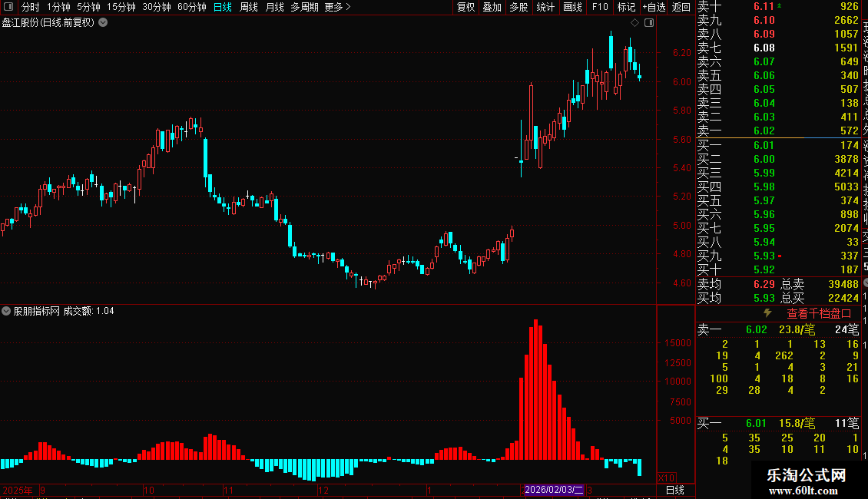
Task: Click the 日线 label at bottom right
Action: 674,490
